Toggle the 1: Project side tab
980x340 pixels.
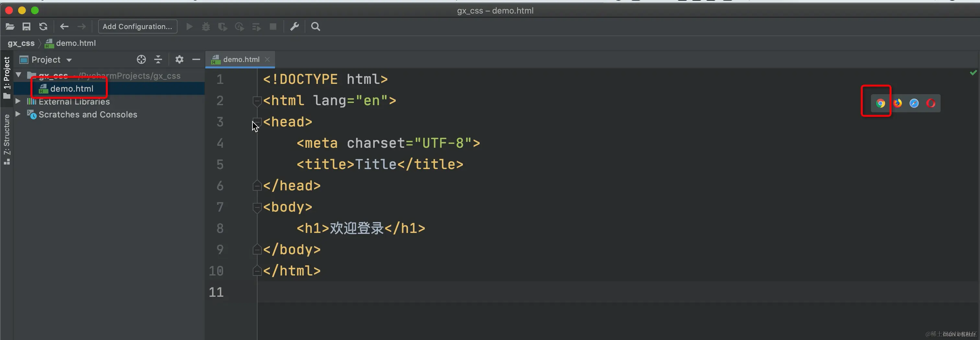[7, 78]
